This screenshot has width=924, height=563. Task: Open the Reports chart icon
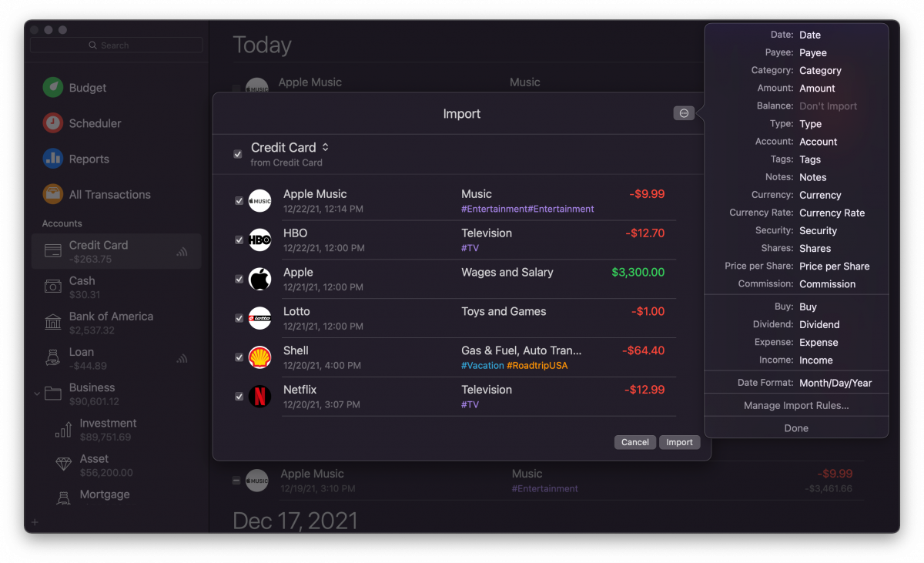point(52,159)
